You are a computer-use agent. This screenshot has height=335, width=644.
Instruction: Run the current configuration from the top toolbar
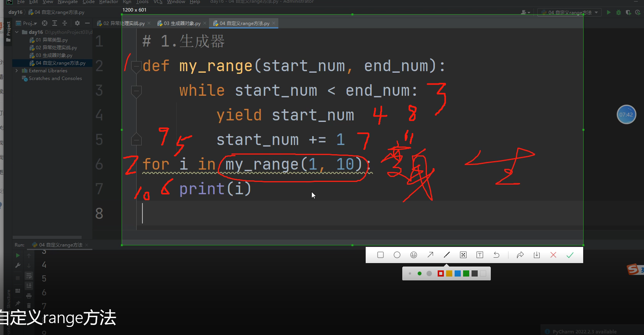click(x=609, y=12)
